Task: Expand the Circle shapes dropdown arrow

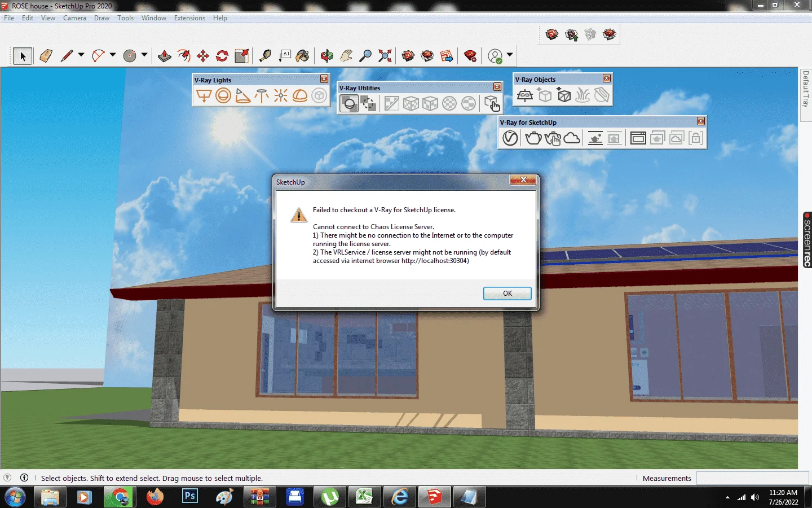Action: pos(144,55)
